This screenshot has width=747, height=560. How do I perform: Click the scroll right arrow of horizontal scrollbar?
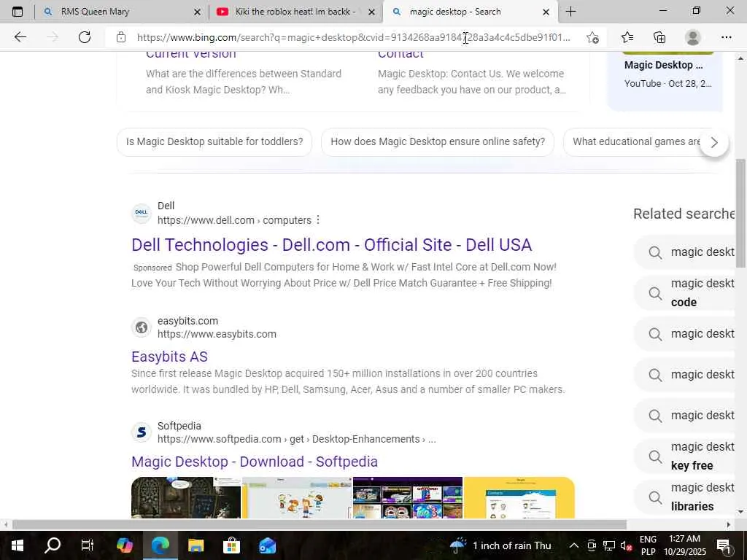729,525
